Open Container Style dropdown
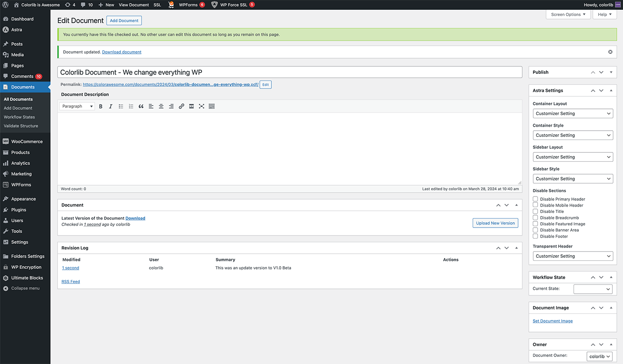 [x=573, y=135]
